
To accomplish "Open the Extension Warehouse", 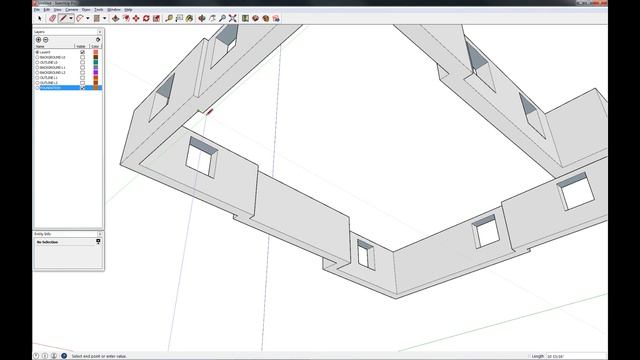I will (266, 18).
